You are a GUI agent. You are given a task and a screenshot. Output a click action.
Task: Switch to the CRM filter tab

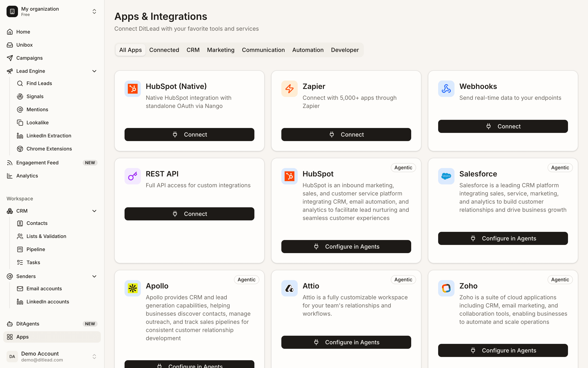tap(193, 50)
